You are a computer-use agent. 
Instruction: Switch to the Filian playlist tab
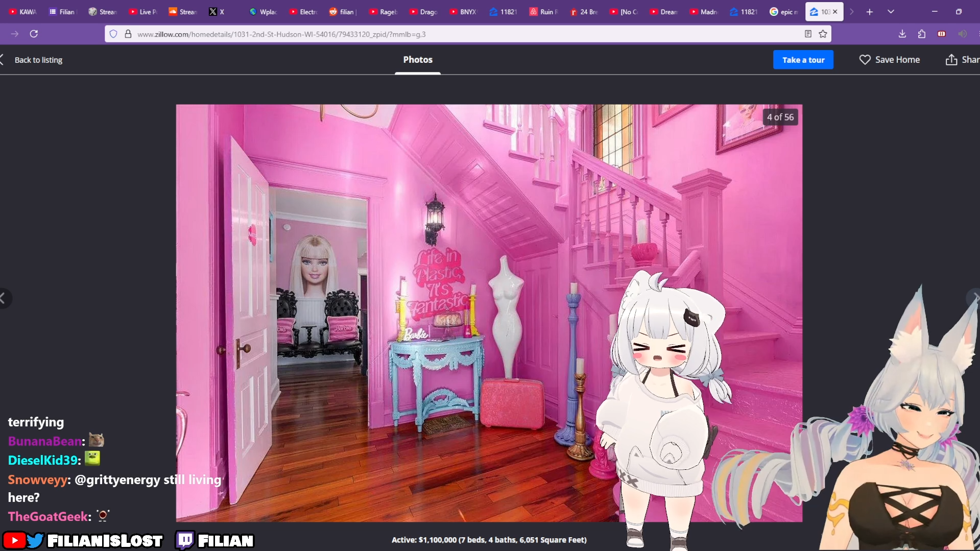pos(62,12)
